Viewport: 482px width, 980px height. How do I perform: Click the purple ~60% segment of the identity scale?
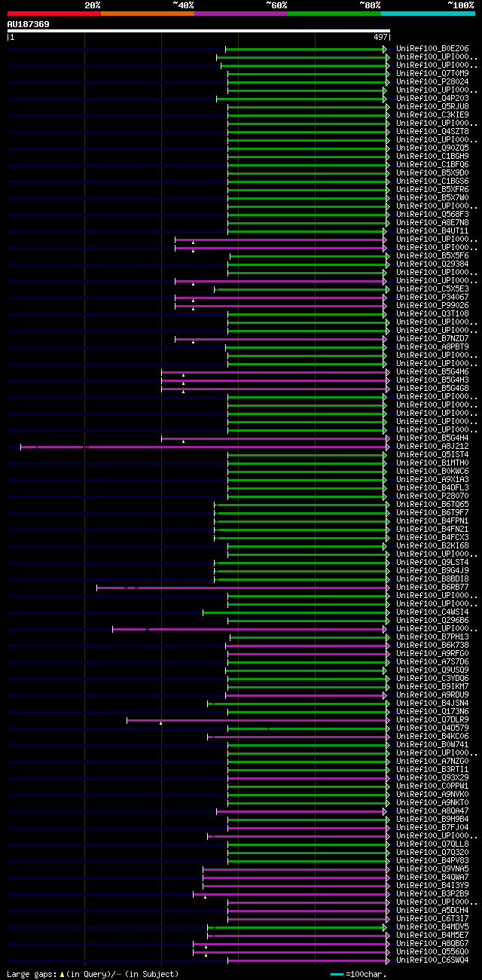click(241, 14)
